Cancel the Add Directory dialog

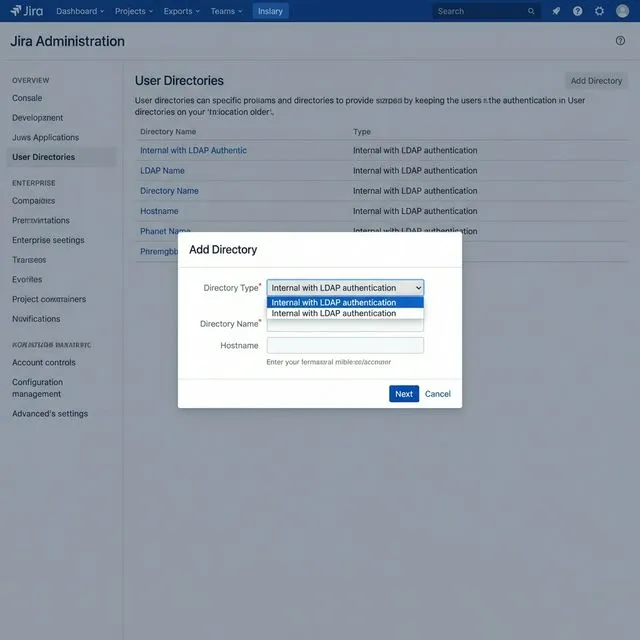coord(438,394)
